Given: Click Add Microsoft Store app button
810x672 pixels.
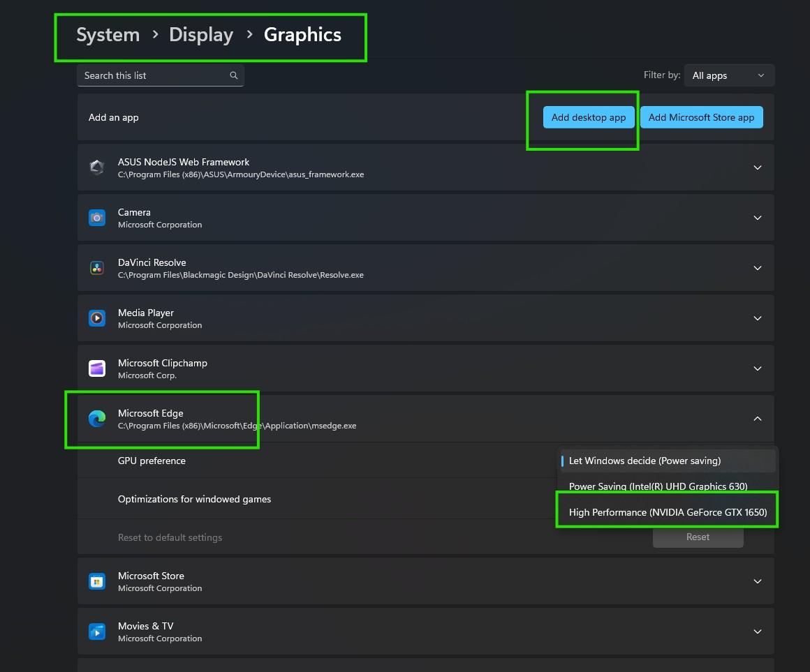Looking at the screenshot, I should point(701,117).
